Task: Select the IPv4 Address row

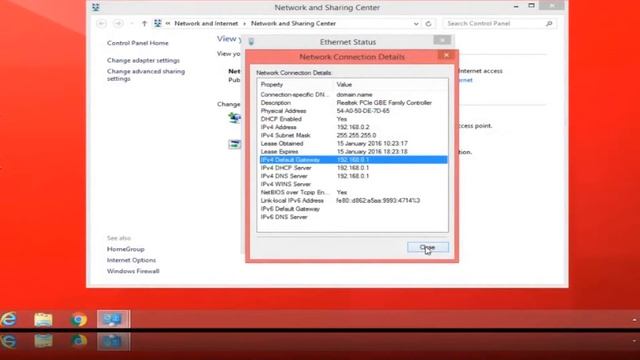Action: point(353,127)
